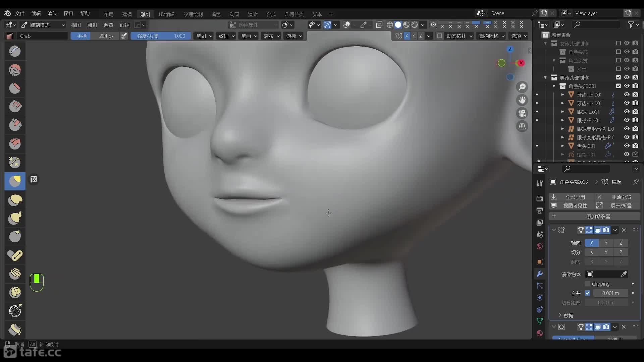Open the 选项 options dropdown
644x362 pixels.
click(x=519, y=36)
